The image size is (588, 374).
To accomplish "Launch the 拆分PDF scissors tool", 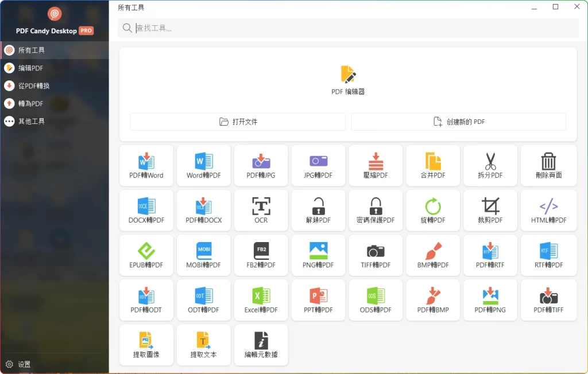I will 490,165.
